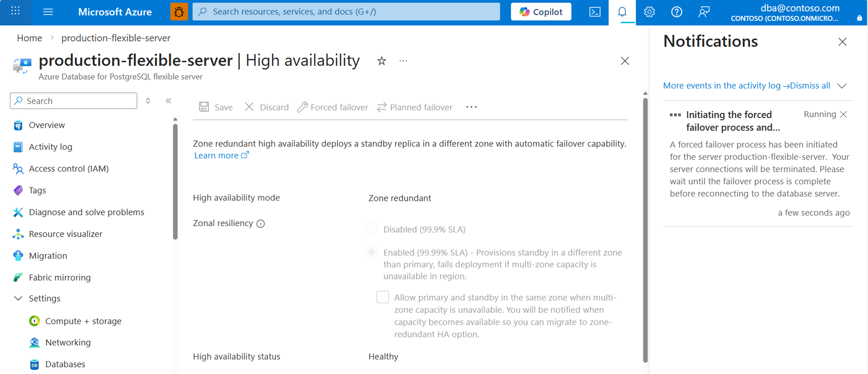This screenshot has width=868, height=374.
Task: Click Copilot button
Action: click(541, 12)
